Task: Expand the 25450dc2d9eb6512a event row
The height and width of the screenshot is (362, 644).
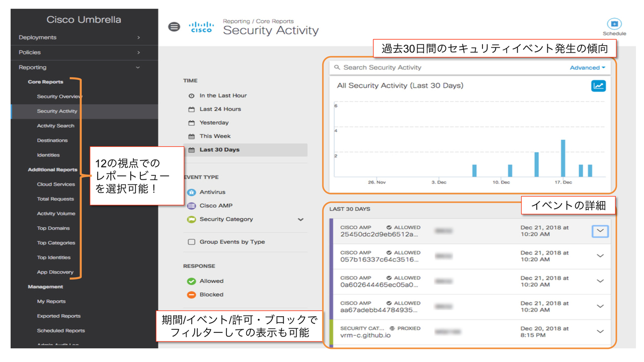Action: pos(600,231)
